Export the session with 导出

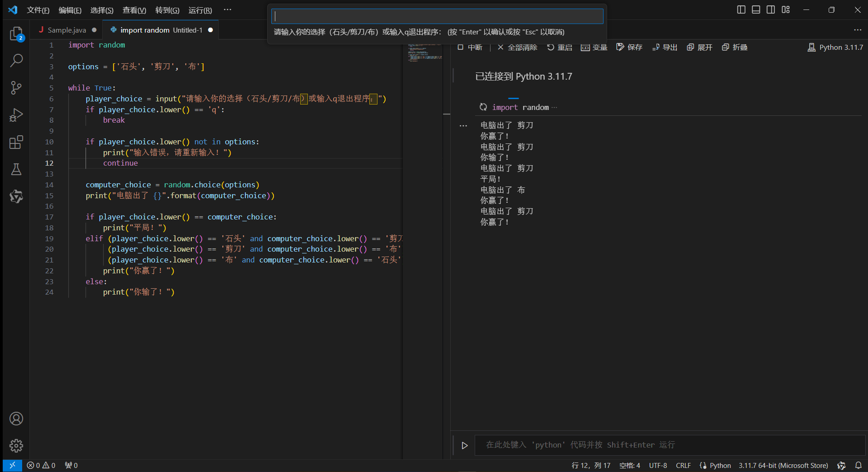(665, 47)
